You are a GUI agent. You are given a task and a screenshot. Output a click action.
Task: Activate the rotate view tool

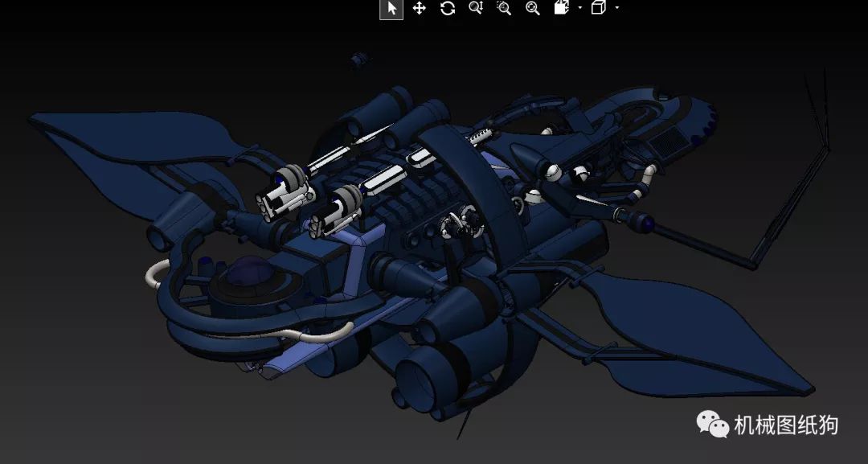[448, 8]
